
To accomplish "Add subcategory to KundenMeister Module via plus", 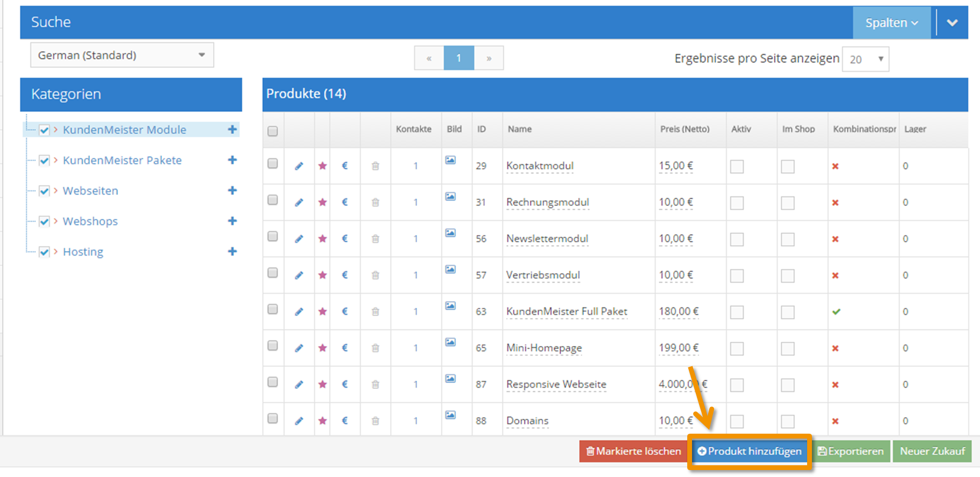I will [232, 129].
